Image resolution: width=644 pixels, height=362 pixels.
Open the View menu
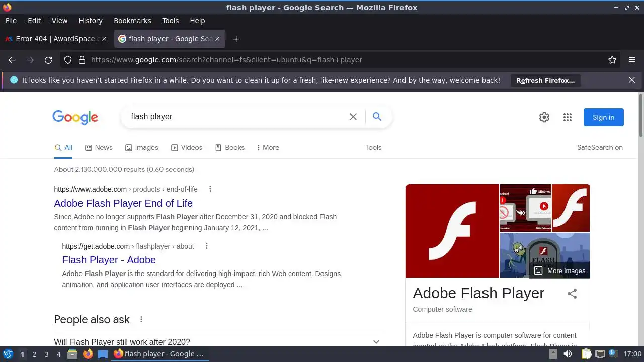pyautogui.click(x=59, y=21)
